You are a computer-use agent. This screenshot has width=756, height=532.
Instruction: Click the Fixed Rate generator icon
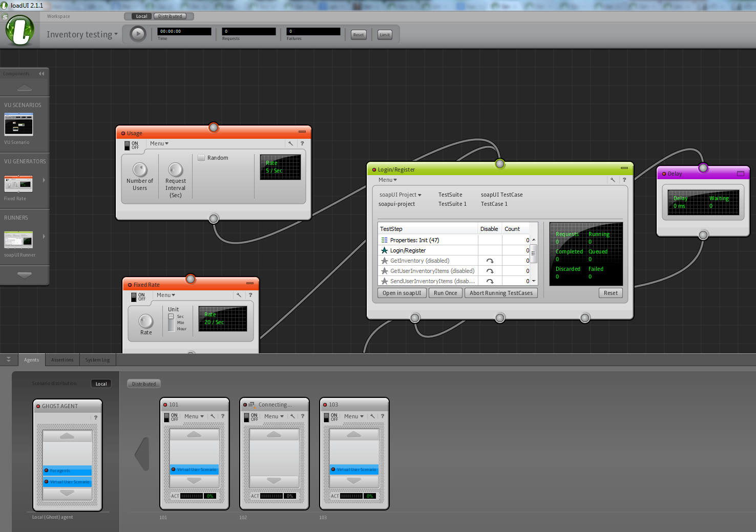click(x=18, y=183)
